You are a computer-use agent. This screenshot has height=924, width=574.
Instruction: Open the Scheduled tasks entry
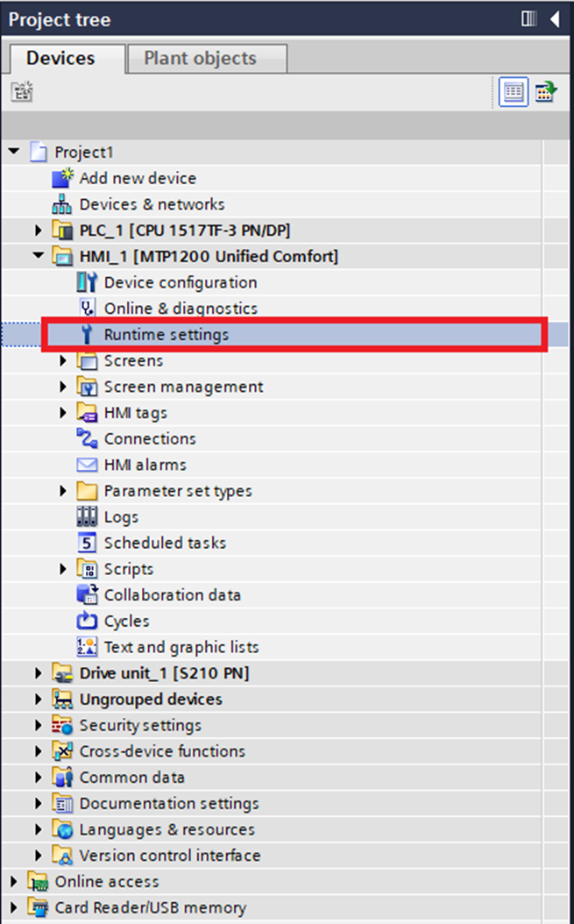coord(165,543)
